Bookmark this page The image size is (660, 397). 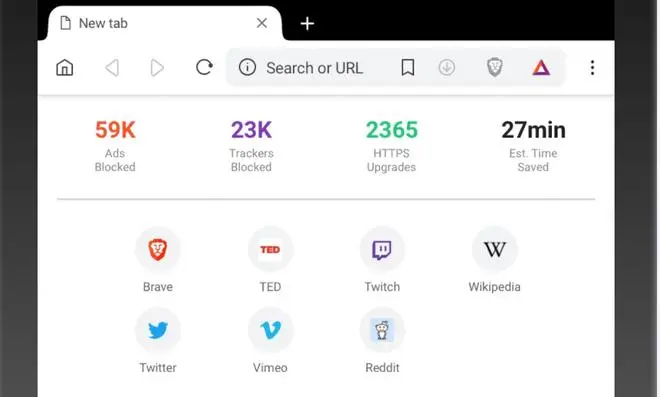point(407,67)
